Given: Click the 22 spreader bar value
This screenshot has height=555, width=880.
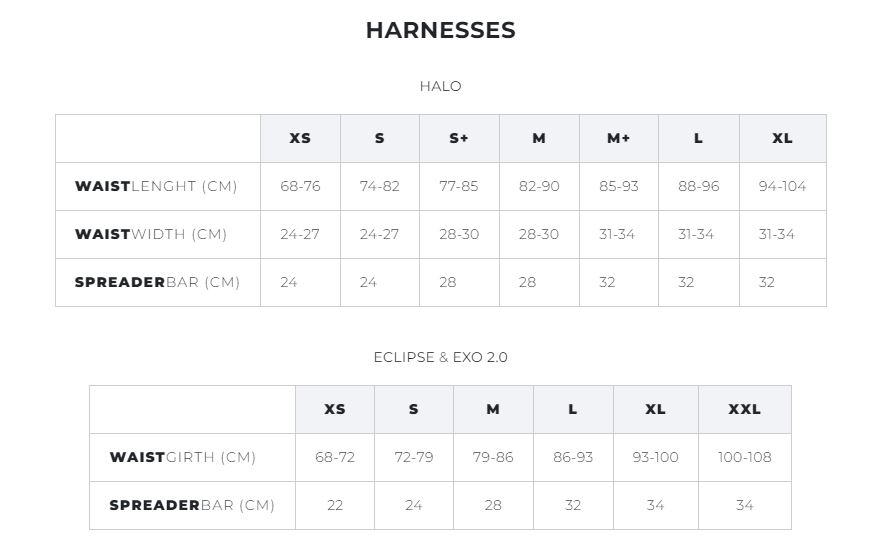Looking at the screenshot, I should [x=335, y=506].
